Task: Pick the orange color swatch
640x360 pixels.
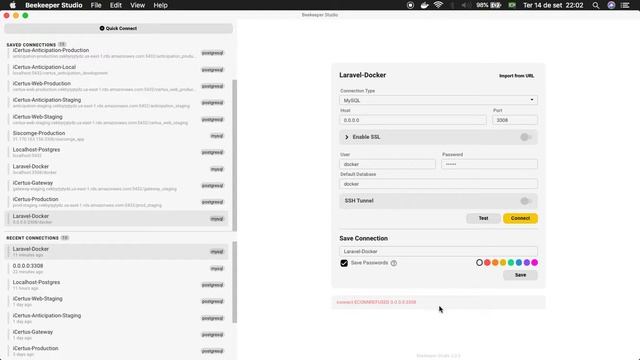Action: 495,262
